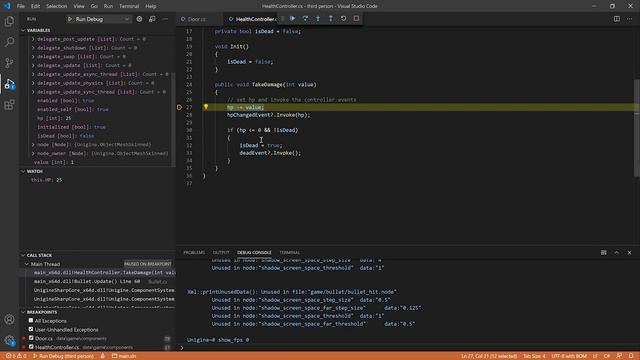Viewport: 640px width, 360px height.
Task: Open the File menu
Action: click(21, 6)
